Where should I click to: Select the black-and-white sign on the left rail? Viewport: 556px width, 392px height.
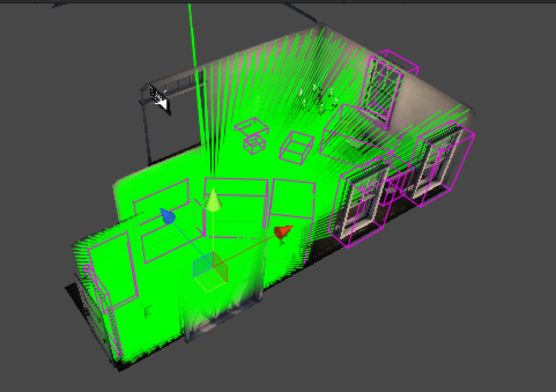pos(159,98)
